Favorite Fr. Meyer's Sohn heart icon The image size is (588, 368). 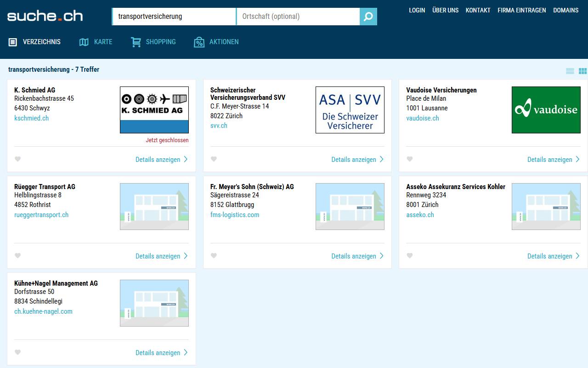214,256
